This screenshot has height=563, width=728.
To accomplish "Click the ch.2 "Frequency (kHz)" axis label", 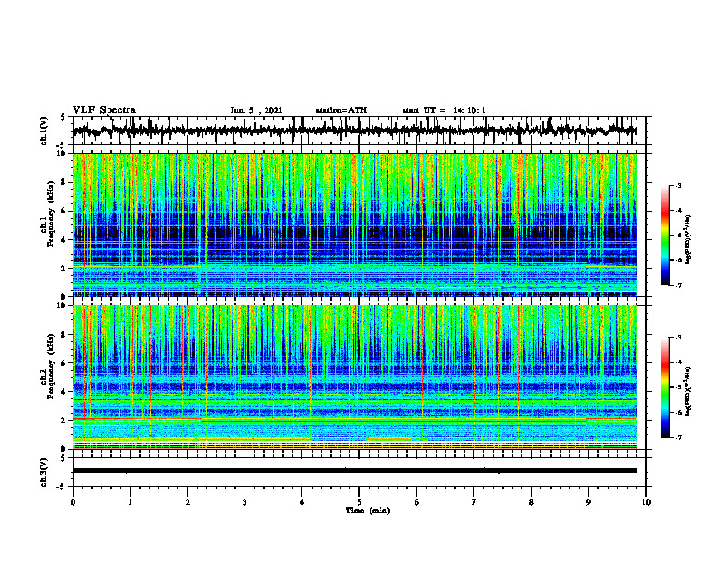I will [51, 366].
